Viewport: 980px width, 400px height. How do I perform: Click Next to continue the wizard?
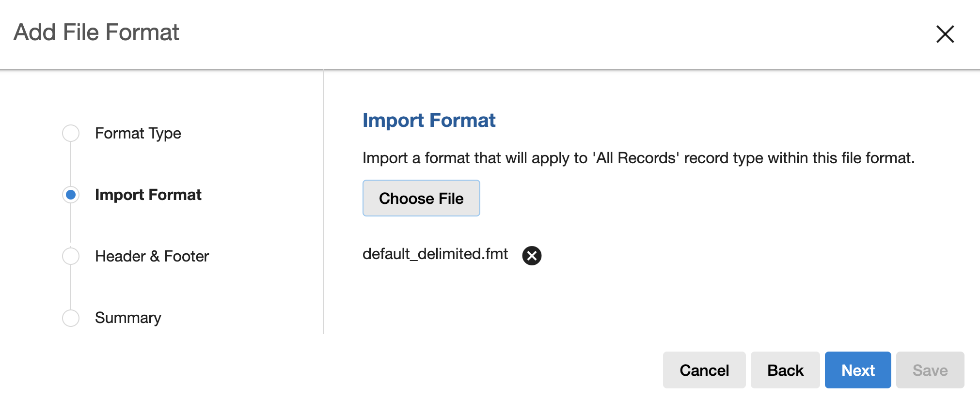click(858, 370)
